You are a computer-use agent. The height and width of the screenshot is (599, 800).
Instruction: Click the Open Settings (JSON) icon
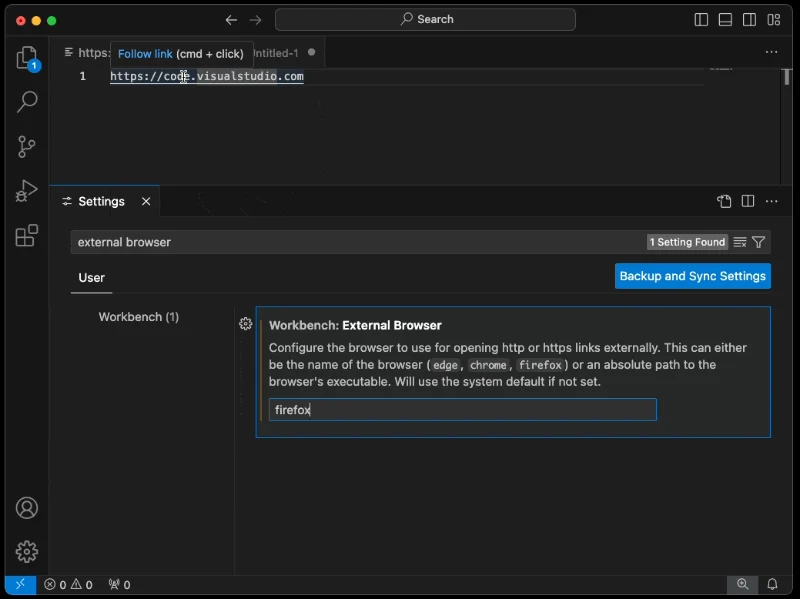pyautogui.click(x=724, y=201)
